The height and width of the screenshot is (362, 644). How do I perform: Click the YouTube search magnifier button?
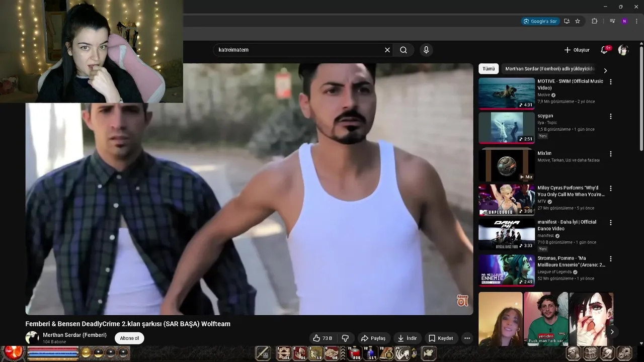point(404,50)
